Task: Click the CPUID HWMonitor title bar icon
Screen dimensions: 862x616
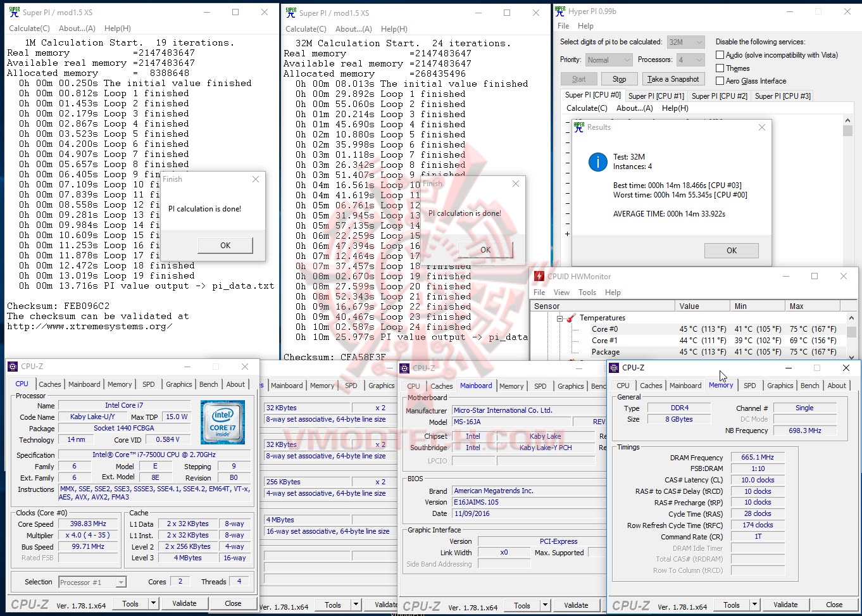Action: (x=539, y=276)
